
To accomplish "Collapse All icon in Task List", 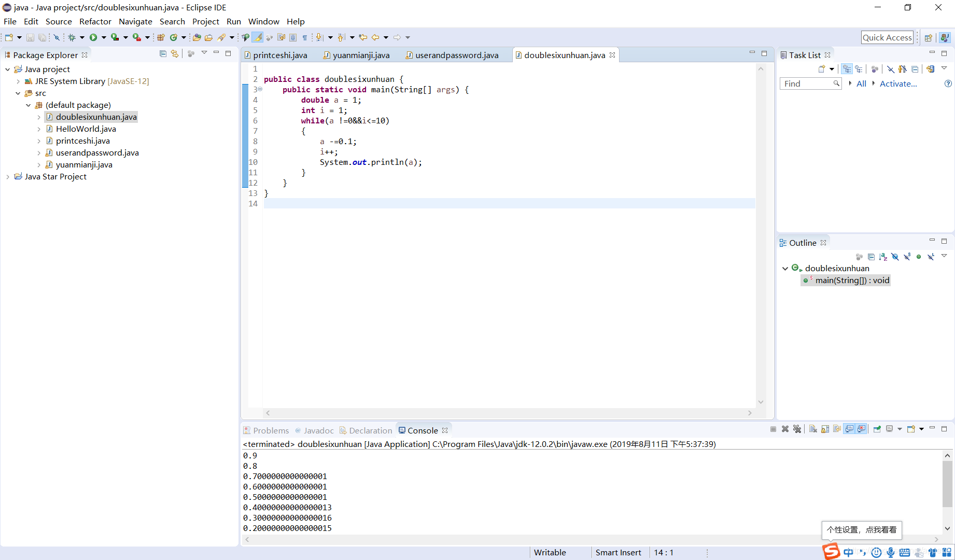I will coord(915,69).
